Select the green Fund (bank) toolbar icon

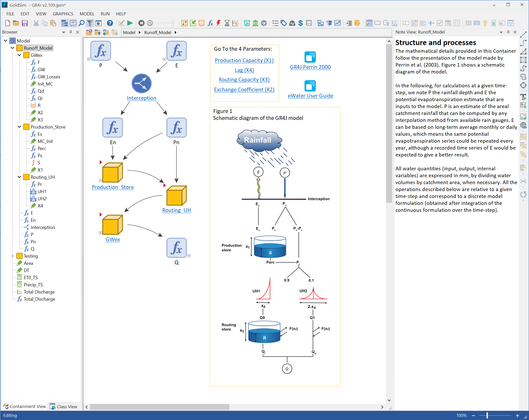point(255,23)
